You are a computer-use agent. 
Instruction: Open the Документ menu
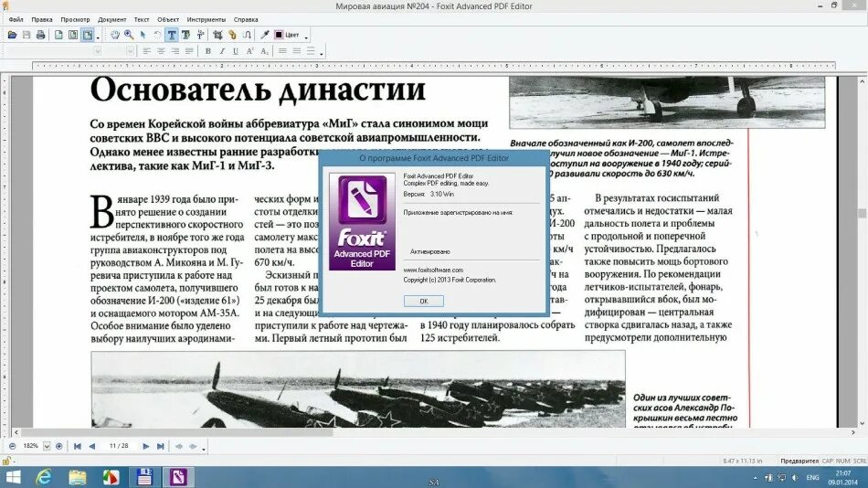(x=111, y=19)
